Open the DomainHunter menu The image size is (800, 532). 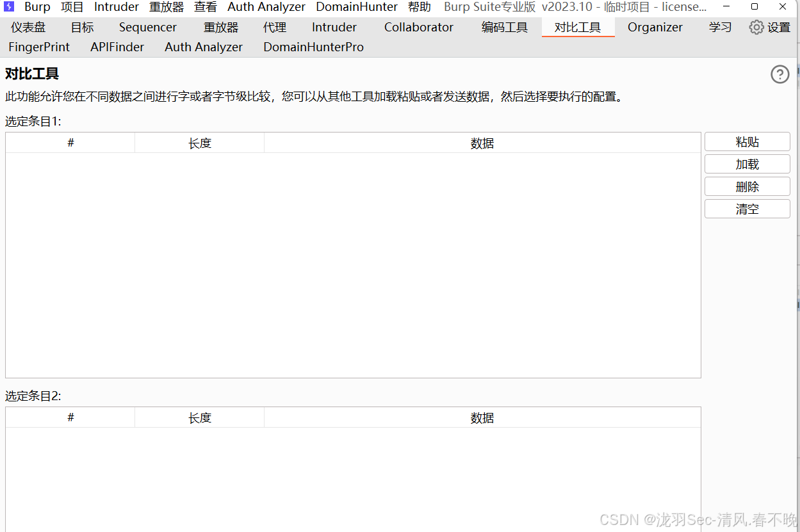point(357,7)
